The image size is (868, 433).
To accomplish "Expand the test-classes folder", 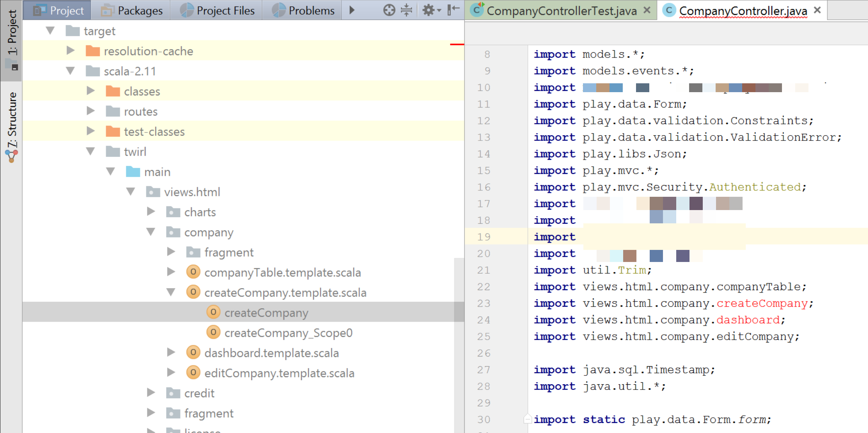I will (x=90, y=131).
